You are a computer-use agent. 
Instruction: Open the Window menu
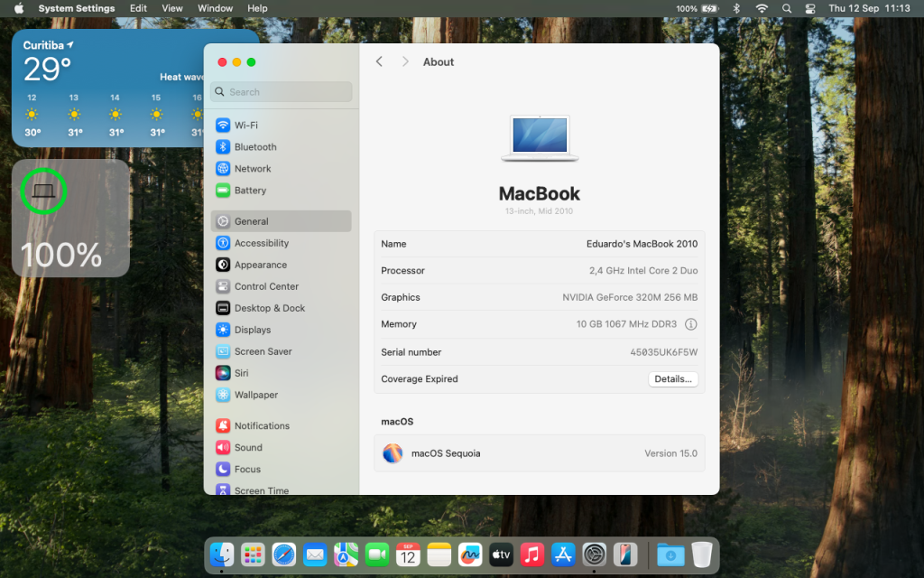[x=215, y=8]
